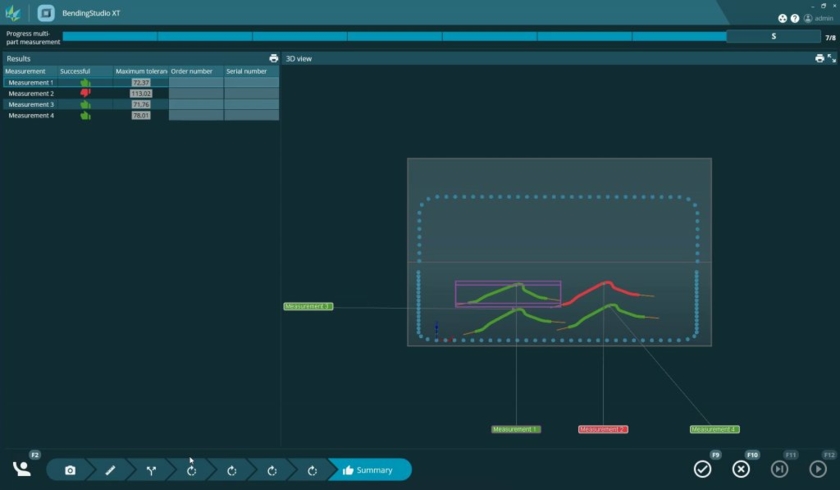840x490 pixels.
Task: Expand 3D view to fullscreen
Action: tap(832, 58)
